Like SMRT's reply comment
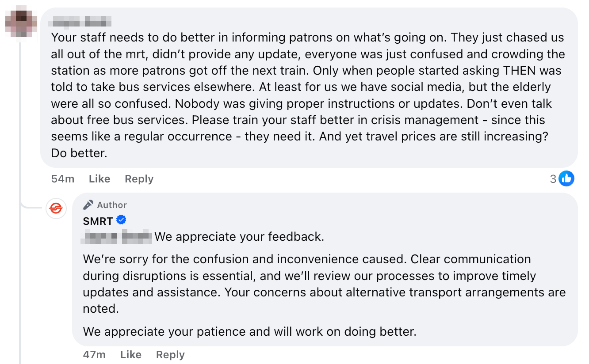 click(131, 355)
